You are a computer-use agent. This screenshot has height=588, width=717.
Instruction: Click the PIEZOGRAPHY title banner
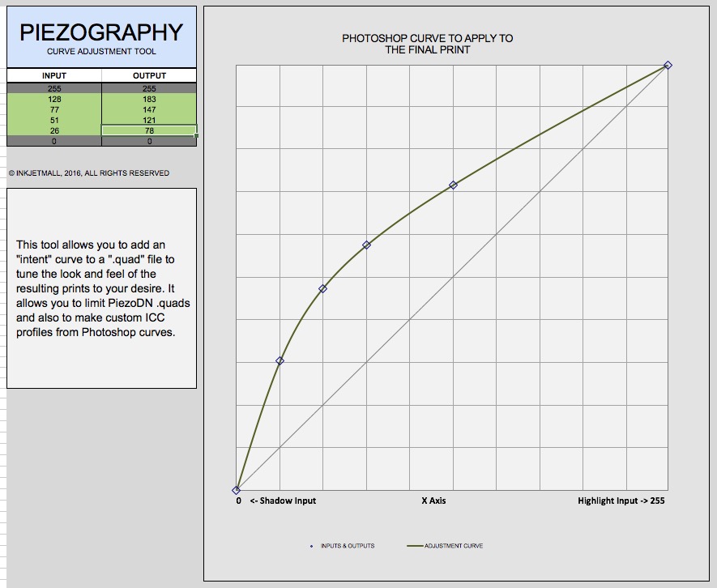click(x=101, y=37)
